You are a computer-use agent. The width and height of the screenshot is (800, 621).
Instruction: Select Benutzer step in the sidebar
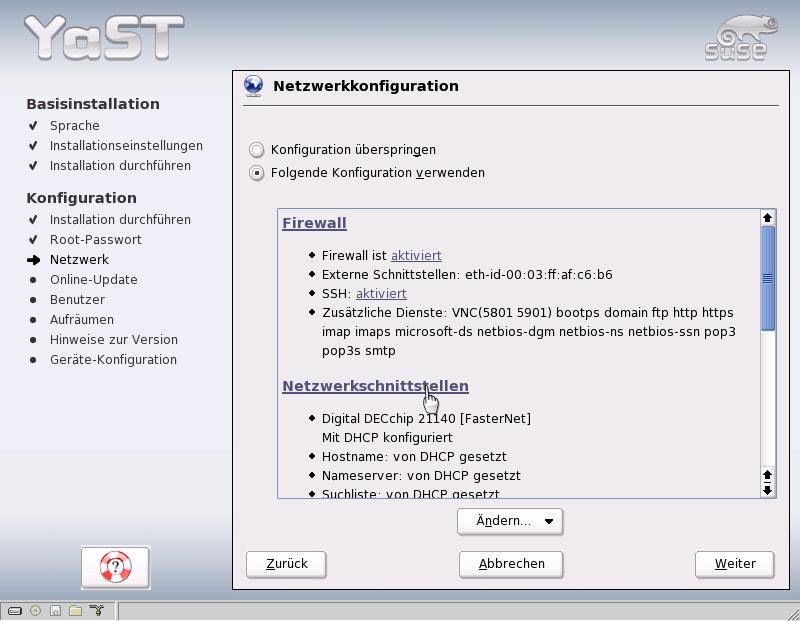(77, 299)
